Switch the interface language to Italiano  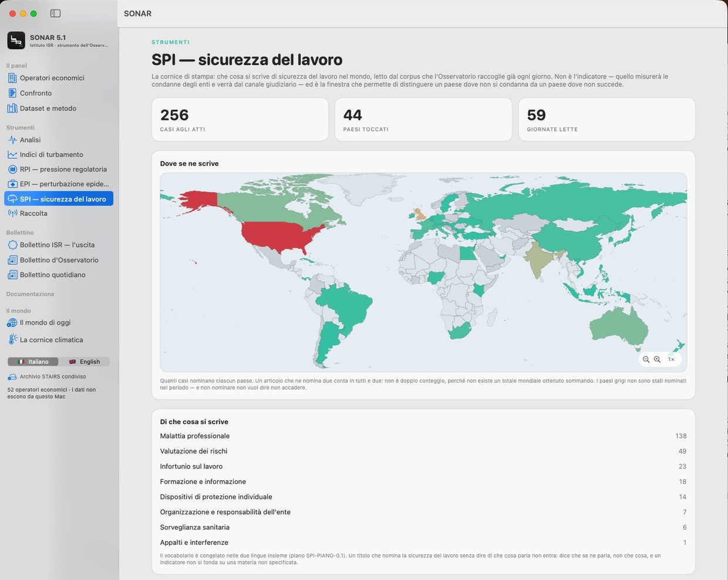click(33, 362)
